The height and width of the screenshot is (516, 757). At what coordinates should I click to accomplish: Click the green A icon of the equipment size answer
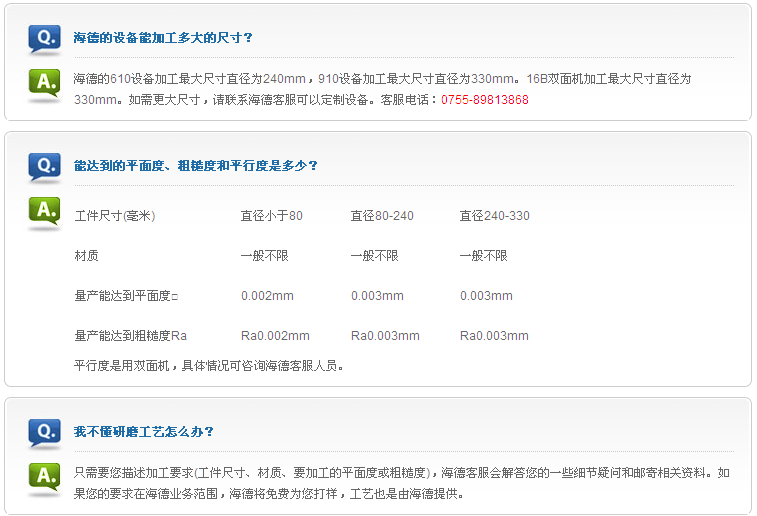click(44, 85)
